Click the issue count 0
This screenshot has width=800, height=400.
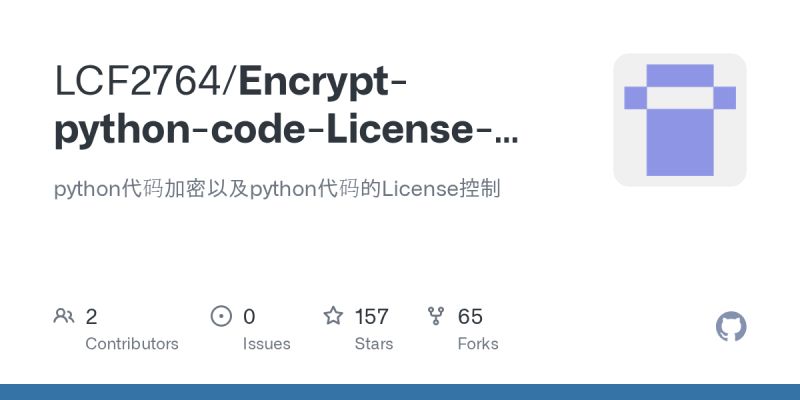[249, 317]
